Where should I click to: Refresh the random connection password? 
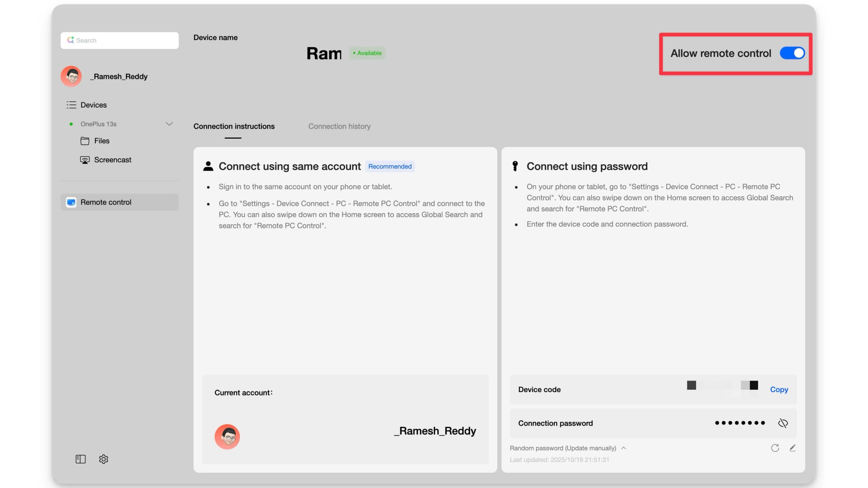[775, 448]
